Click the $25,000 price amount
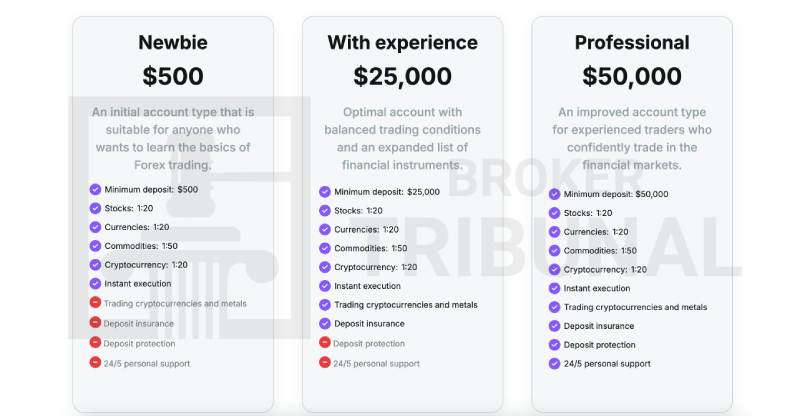The image size is (800, 416). (402, 76)
